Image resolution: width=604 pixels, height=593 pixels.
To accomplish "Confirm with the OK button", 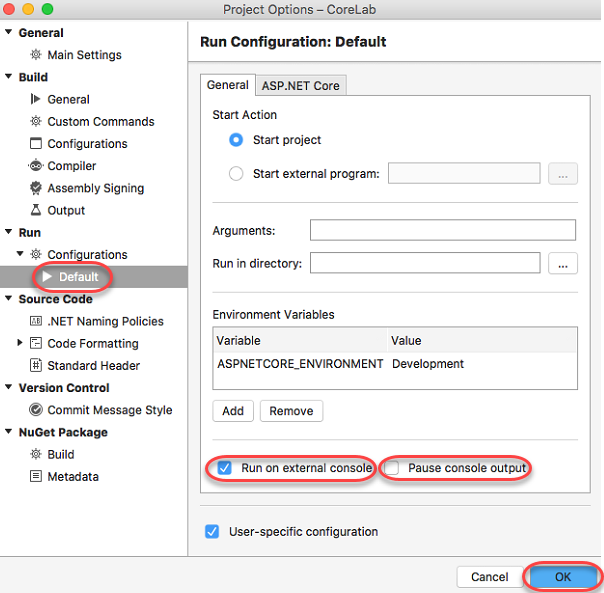I will point(563,577).
